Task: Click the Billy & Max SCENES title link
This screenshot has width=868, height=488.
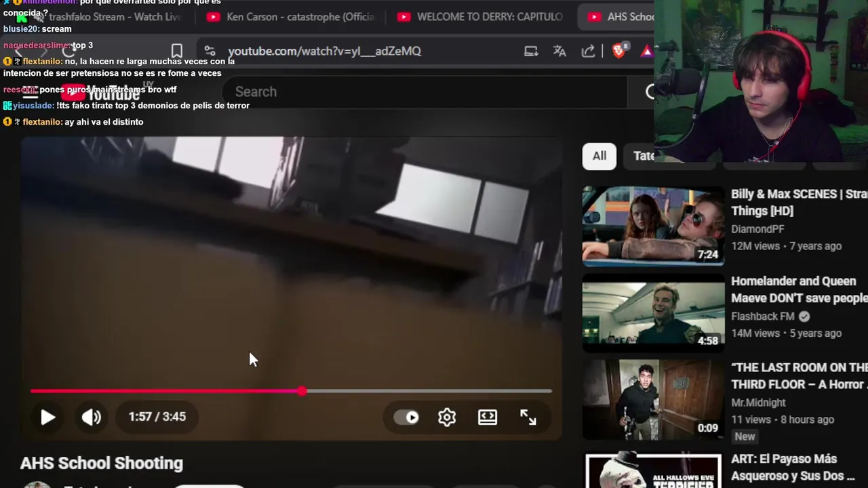Action: 800,202
